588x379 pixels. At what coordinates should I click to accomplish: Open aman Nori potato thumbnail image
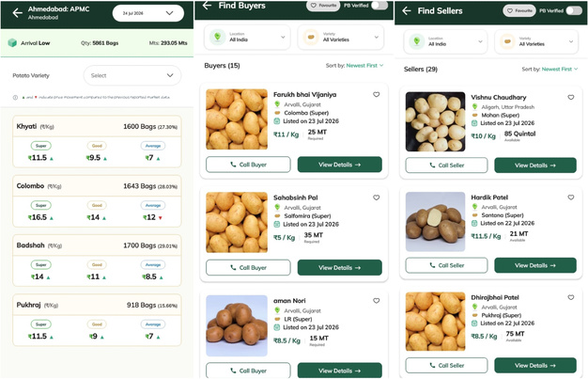pos(237,325)
